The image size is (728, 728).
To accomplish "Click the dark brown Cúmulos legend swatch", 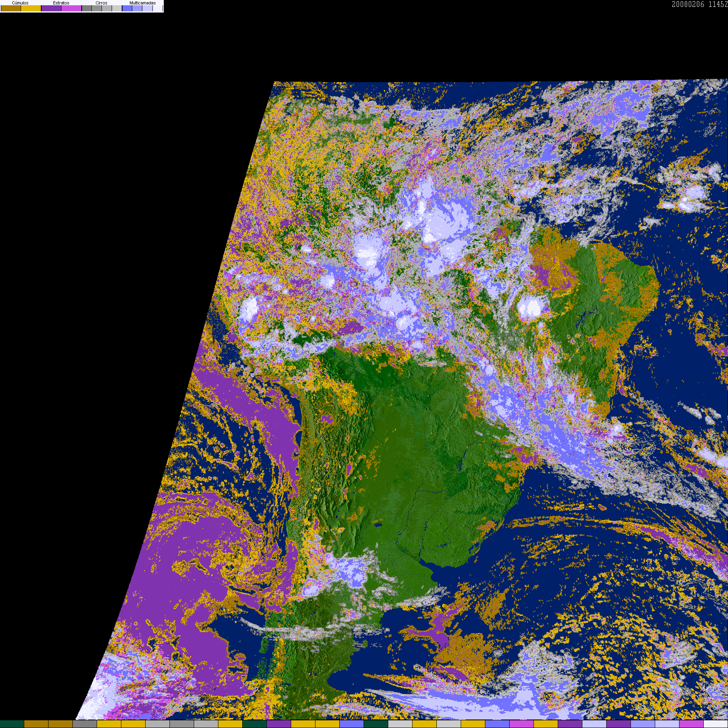I will pyautogui.click(x=11, y=8).
